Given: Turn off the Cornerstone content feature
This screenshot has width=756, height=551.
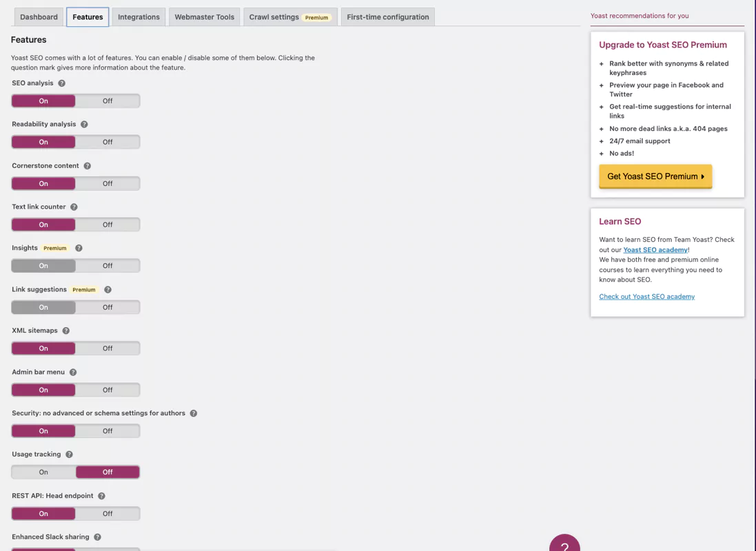Looking at the screenshot, I should click(x=108, y=183).
